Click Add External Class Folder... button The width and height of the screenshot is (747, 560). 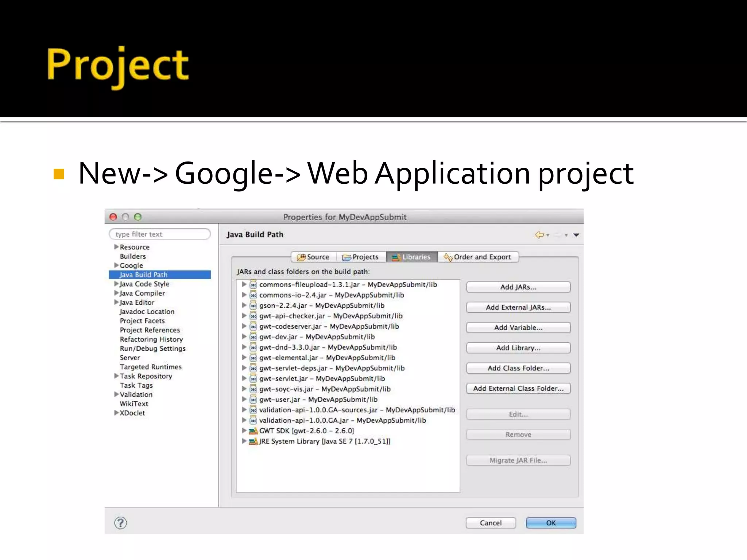pyautogui.click(x=518, y=389)
